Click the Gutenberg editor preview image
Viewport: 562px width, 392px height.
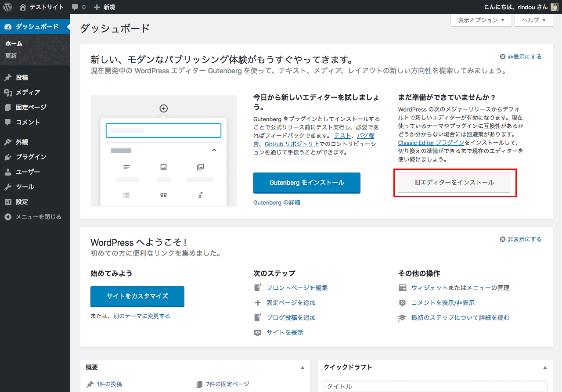pyautogui.click(x=163, y=151)
